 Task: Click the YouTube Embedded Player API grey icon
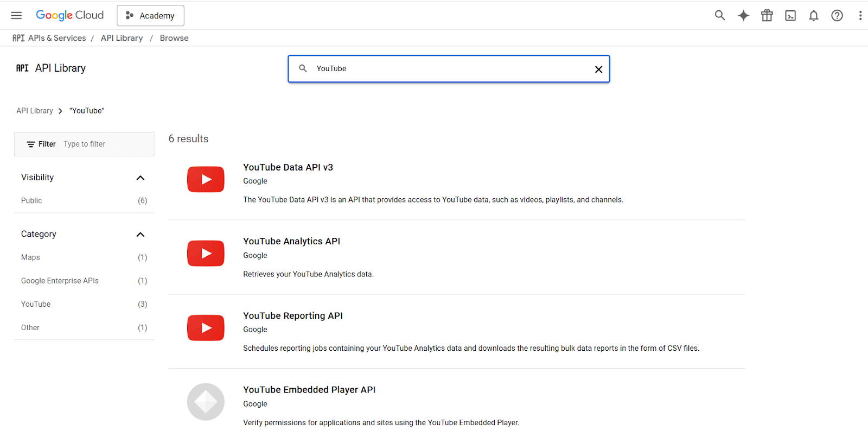click(206, 402)
